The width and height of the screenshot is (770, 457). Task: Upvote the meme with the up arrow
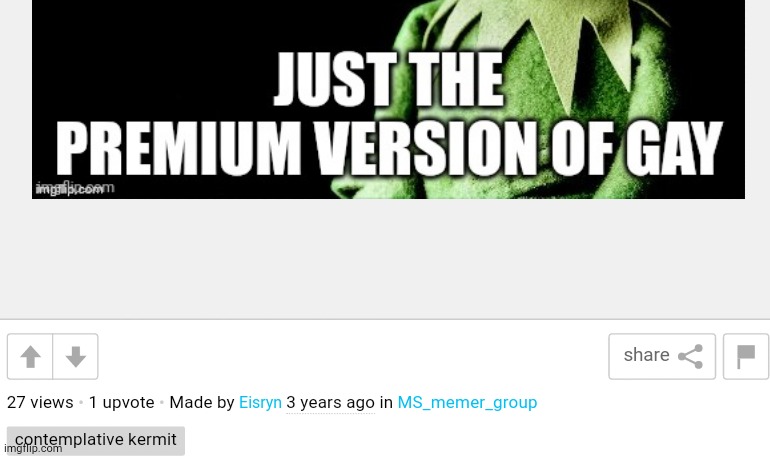coord(30,356)
